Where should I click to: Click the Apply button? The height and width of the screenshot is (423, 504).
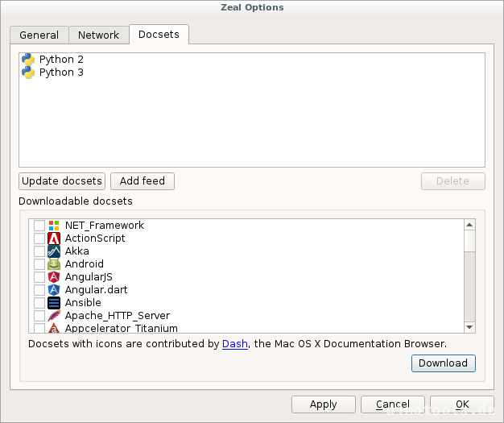324,404
